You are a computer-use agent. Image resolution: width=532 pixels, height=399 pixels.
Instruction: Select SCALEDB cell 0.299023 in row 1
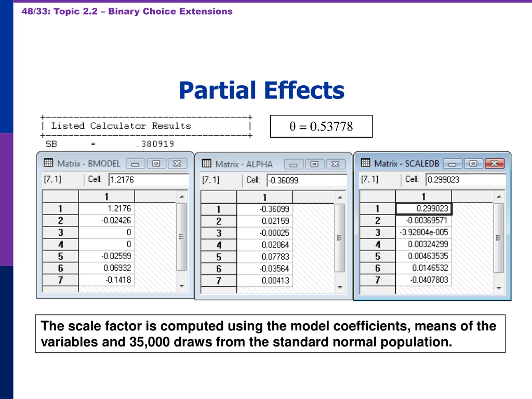pyautogui.click(x=424, y=208)
